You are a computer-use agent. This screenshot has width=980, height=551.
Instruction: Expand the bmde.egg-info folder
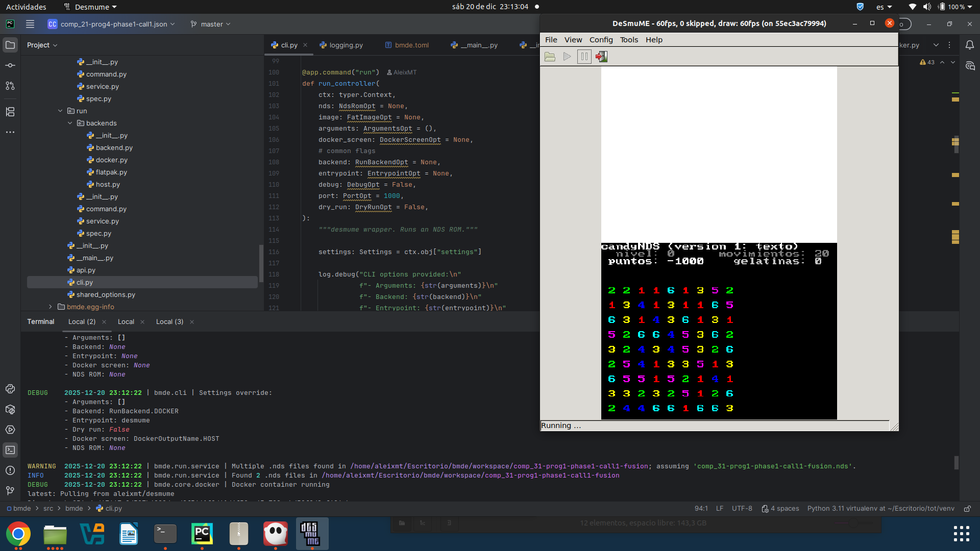coord(50,307)
